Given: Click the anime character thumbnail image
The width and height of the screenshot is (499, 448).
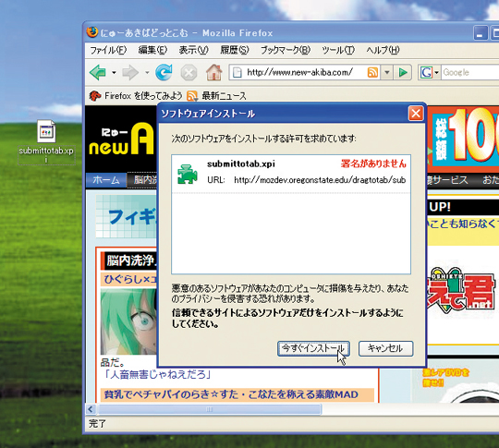Looking at the screenshot, I should pyautogui.click(x=128, y=321).
